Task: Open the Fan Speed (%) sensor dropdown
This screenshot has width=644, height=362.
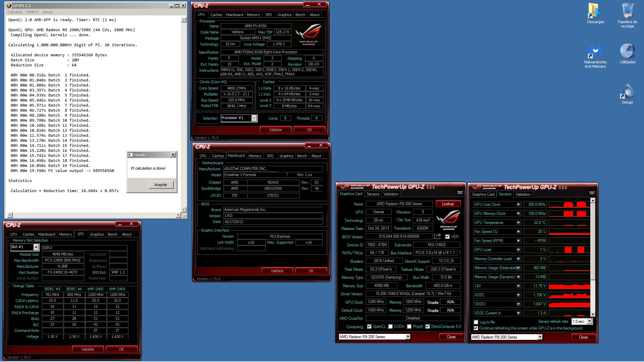Action: [x=518, y=232]
